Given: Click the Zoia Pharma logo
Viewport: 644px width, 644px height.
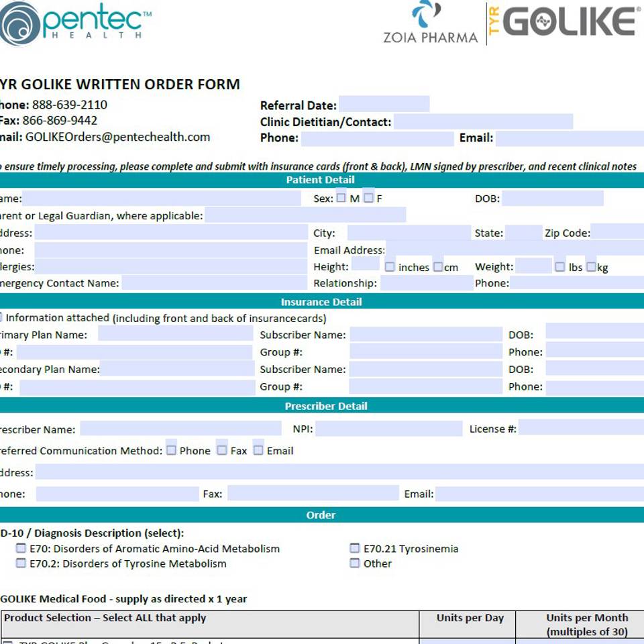Looking at the screenshot, I should pyautogui.click(x=430, y=23).
